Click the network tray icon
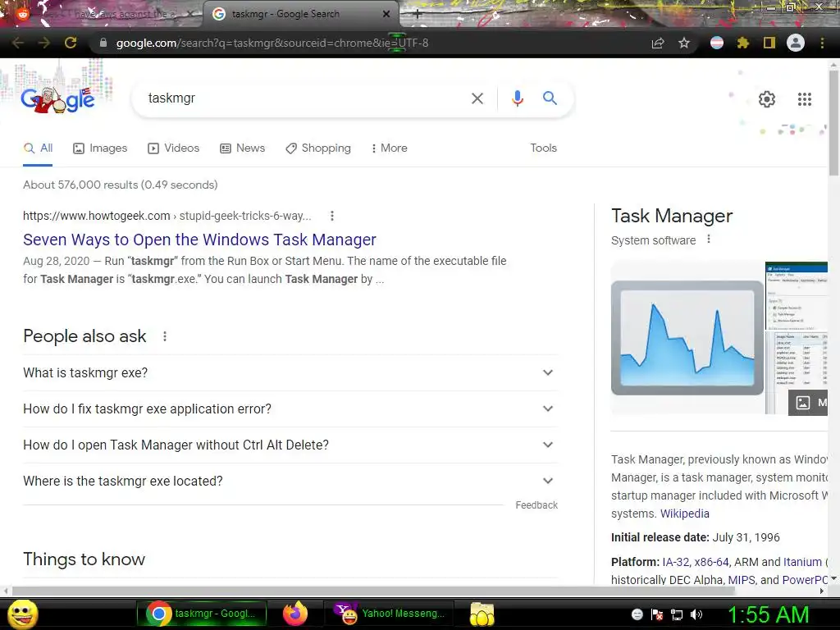Screen dimensions: 840x630 [x=677, y=614]
